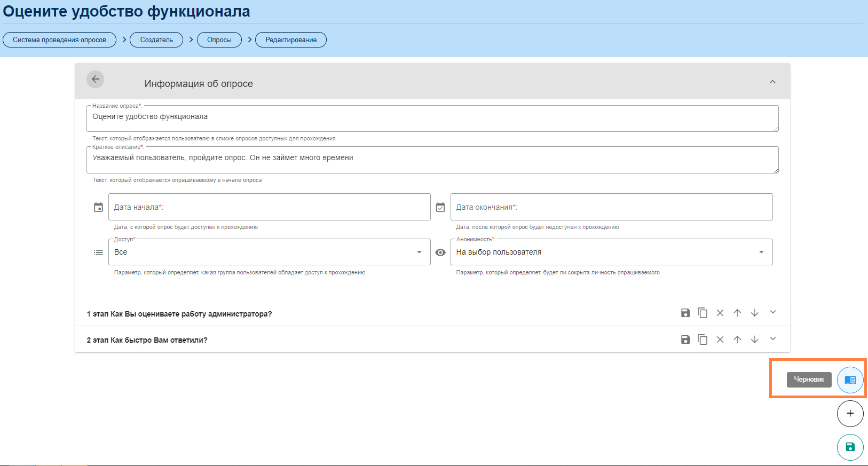Click the back arrow in survey header
868x466 pixels.
[95, 80]
